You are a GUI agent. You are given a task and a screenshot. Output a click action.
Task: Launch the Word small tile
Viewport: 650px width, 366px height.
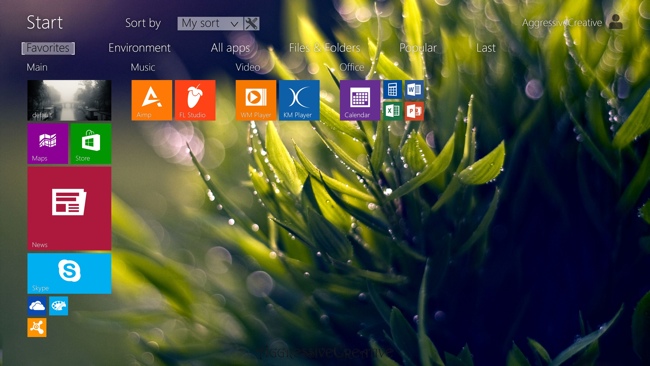414,89
